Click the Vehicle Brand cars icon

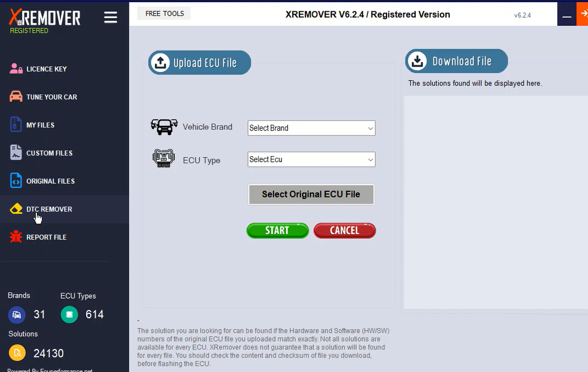pyautogui.click(x=164, y=127)
